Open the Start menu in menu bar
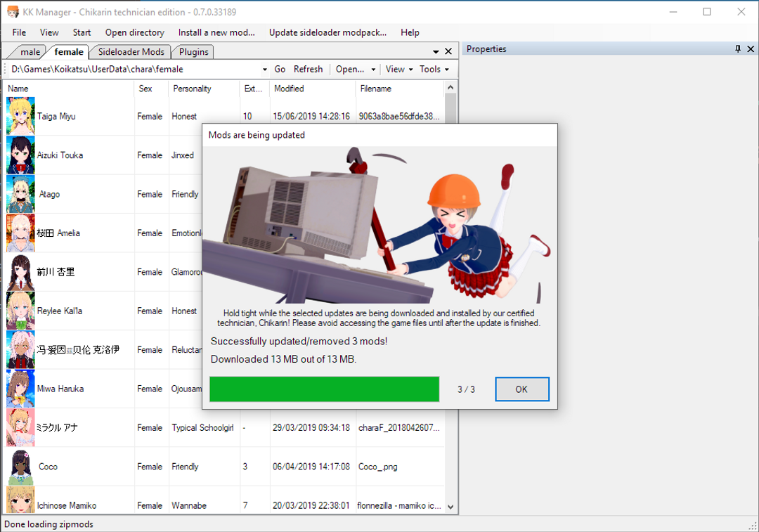This screenshot has width=759, height=532. (82, 32)
